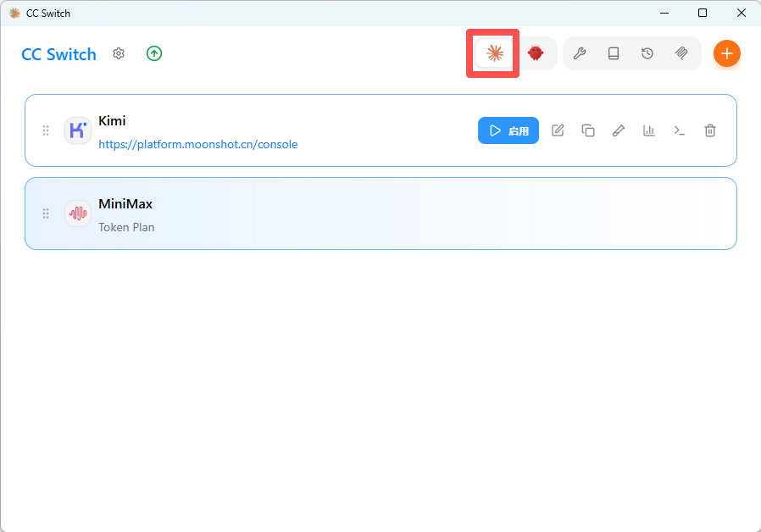Image resolution: width=761 pixels, height=532 pixels.
Task: Open terminal for Kimi provider
Action: (x=680, y=130)
